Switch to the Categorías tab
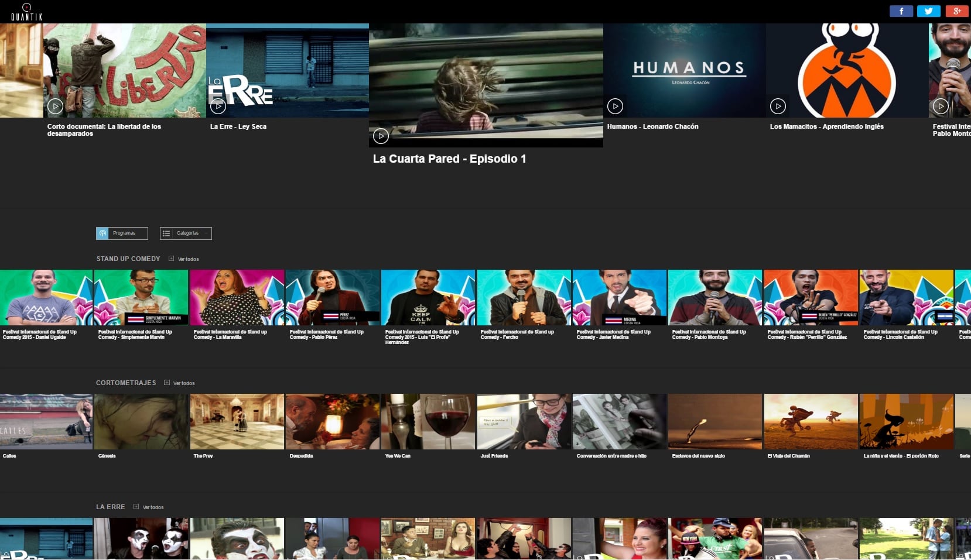The height and width of the screenshot is (560, 971). [x=186, y=233]
